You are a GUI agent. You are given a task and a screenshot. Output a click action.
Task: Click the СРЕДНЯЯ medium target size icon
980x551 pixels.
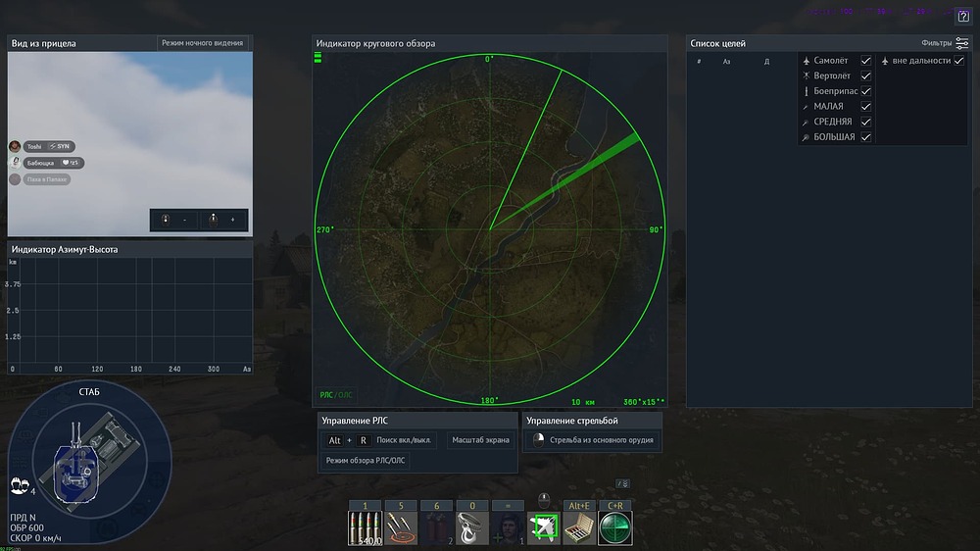807,122
